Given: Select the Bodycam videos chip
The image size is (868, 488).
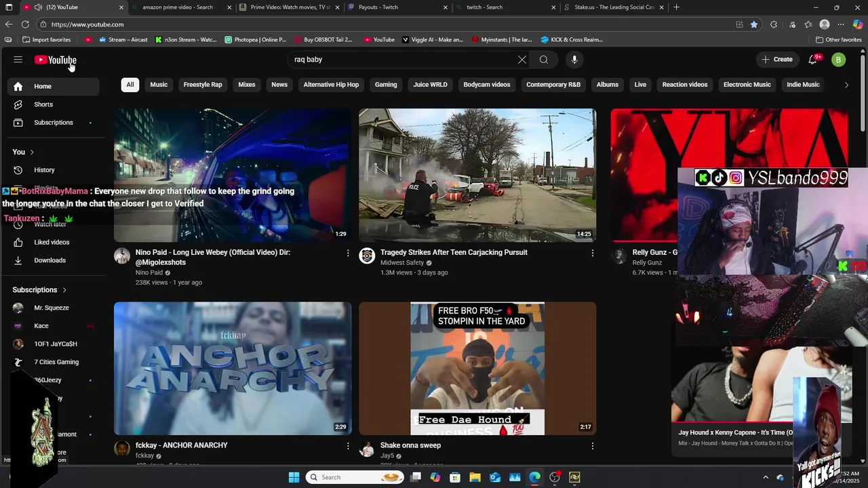Looking at the screenshot, I should point(487,85).
